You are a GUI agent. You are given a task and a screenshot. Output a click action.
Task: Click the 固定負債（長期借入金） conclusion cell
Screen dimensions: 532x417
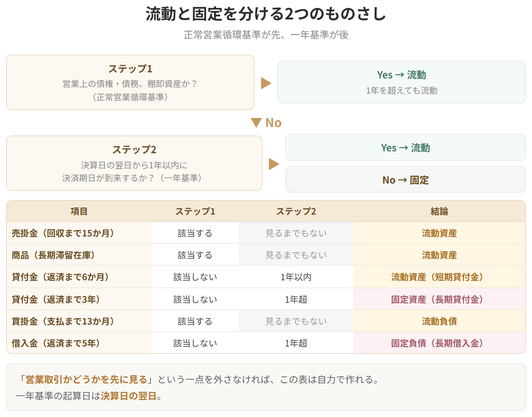click(x=439, y=343)
